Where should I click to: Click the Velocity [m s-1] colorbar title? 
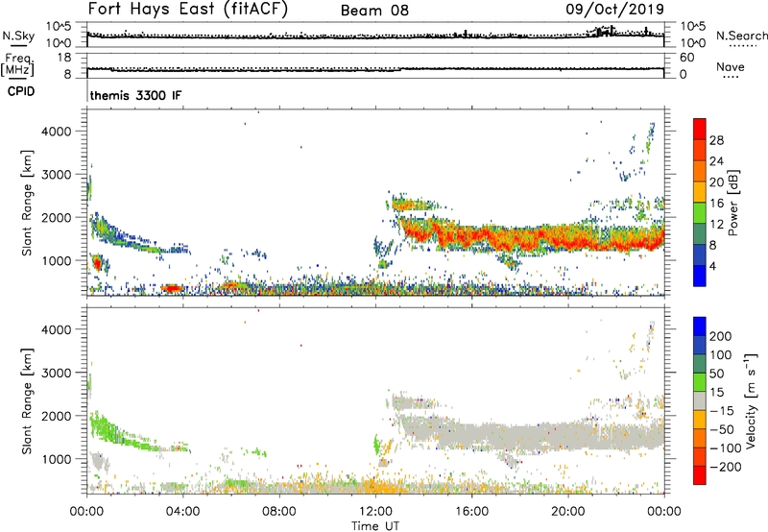coord(751,400)
